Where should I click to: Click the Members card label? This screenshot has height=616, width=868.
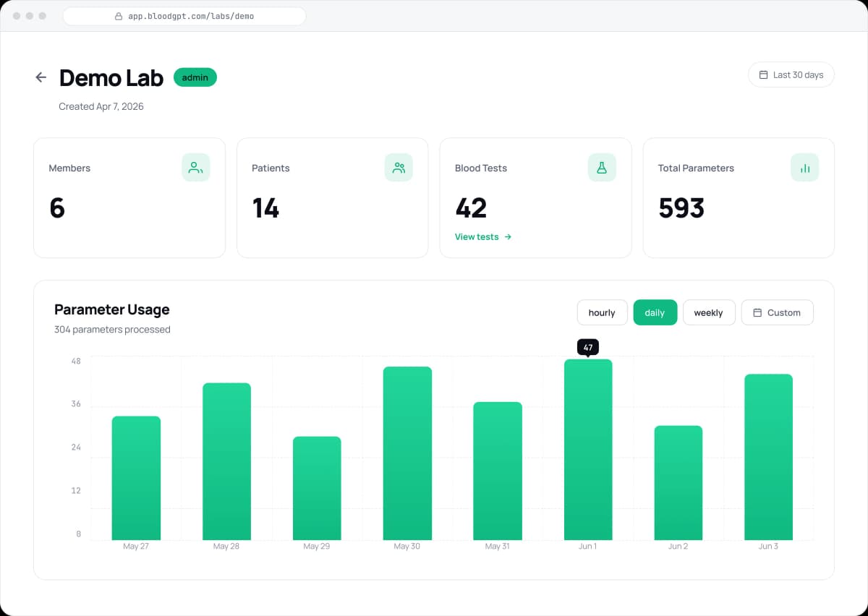click(x=69, y=168)
